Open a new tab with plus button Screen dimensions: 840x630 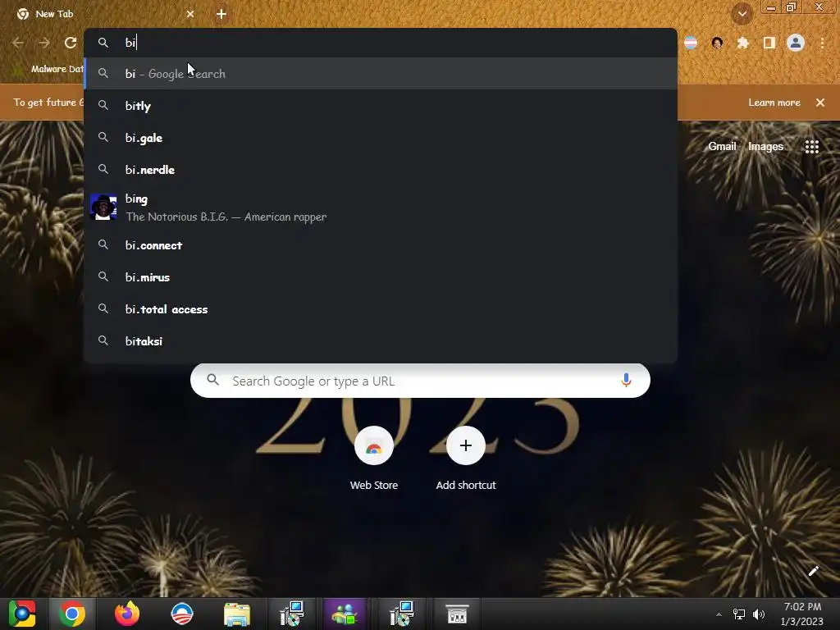(221, 14)
